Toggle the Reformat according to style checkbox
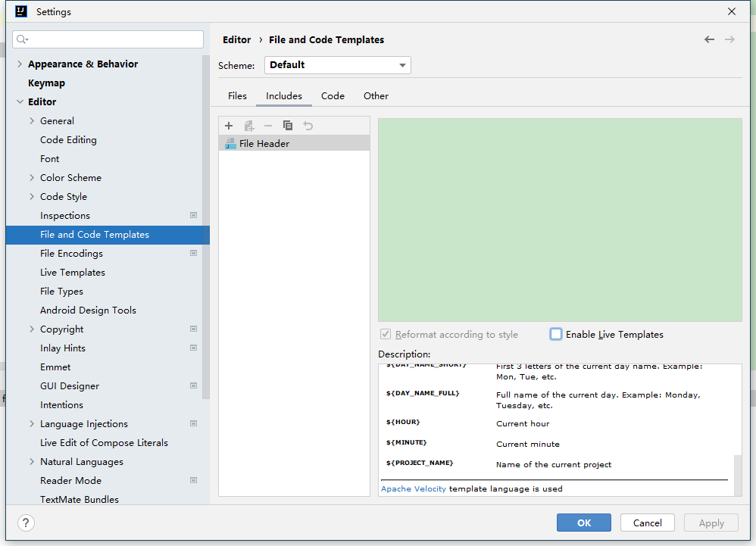Viewport: 756px width, 546px height. coord(386,334)
